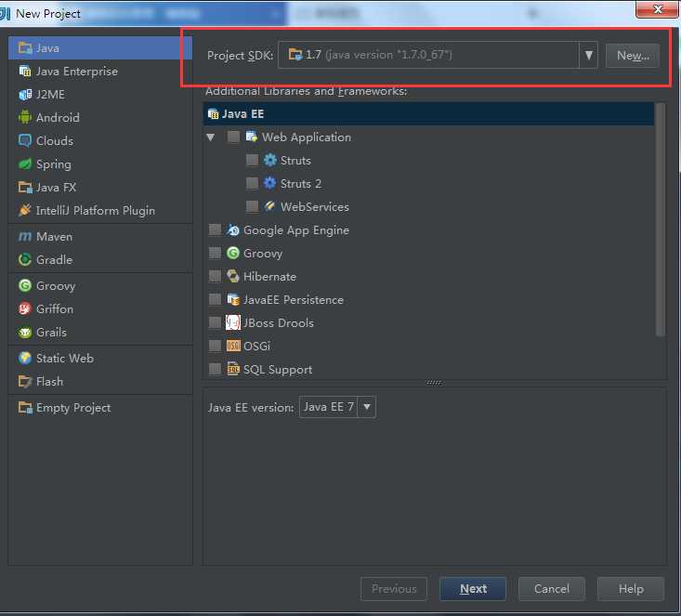
Task: Enable the Web Application checkbox
Action: tap(233, 137)
